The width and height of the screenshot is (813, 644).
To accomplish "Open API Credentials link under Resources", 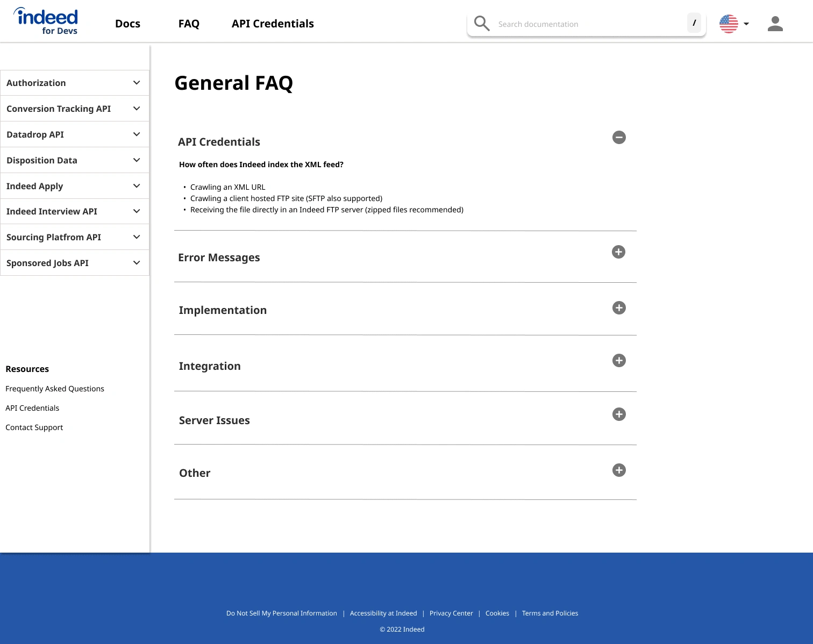I will [32, 408].
